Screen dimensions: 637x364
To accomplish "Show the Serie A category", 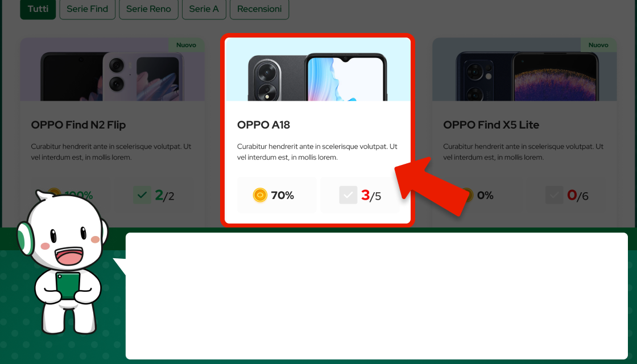I will coord(204,9).
